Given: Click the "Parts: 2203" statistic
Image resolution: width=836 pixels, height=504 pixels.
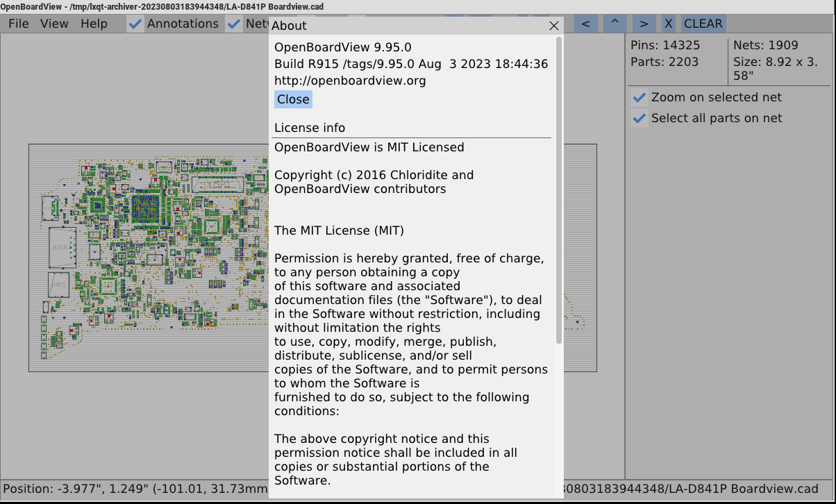Looking at the screenshot, I should 664,62.
